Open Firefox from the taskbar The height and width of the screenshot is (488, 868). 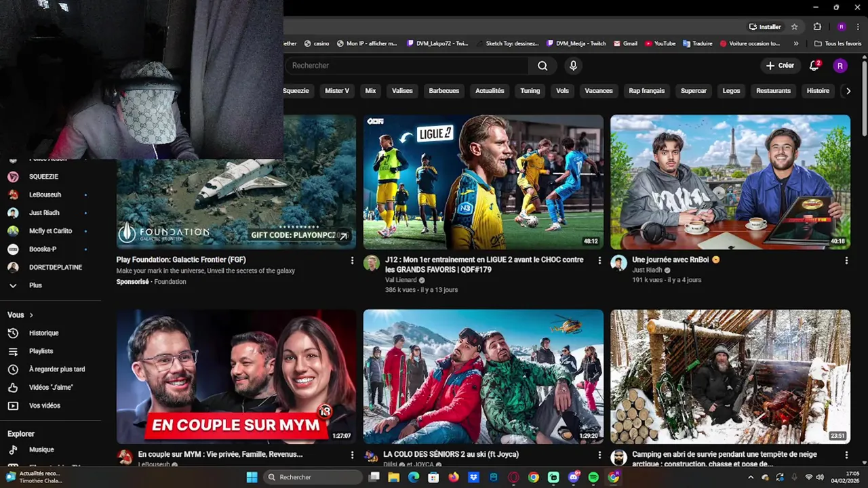tap(454, 477)
